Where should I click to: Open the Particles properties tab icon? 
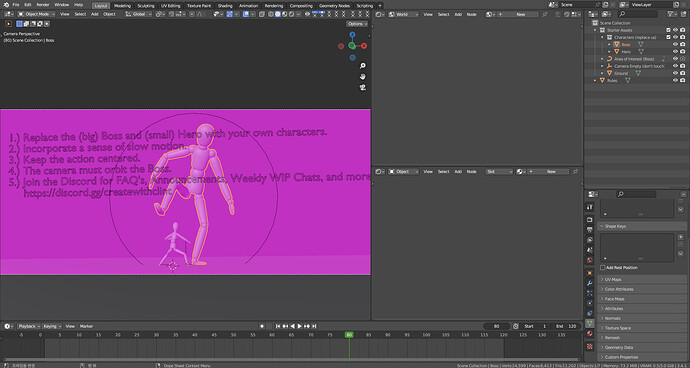(x=590, y=293)
